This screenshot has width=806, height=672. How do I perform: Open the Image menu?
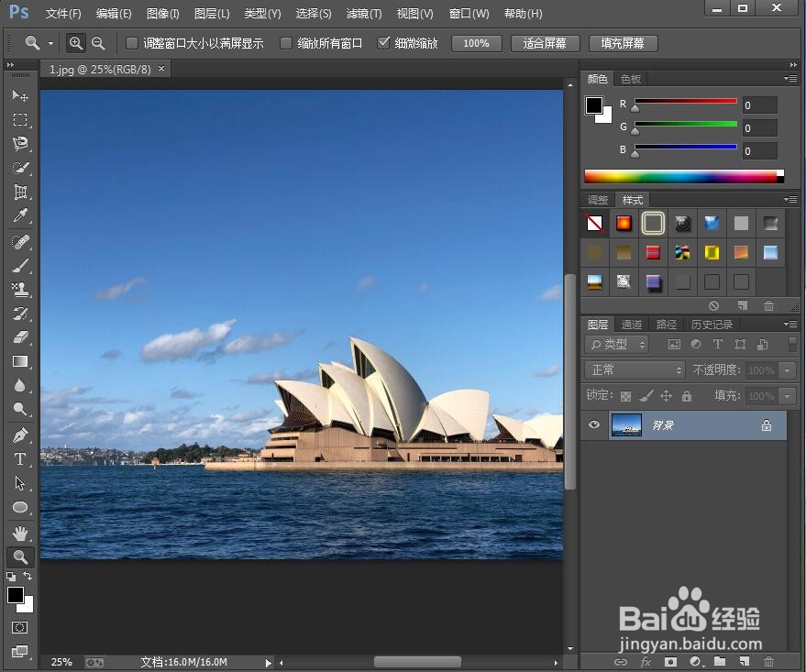click(x=163, y=14)
